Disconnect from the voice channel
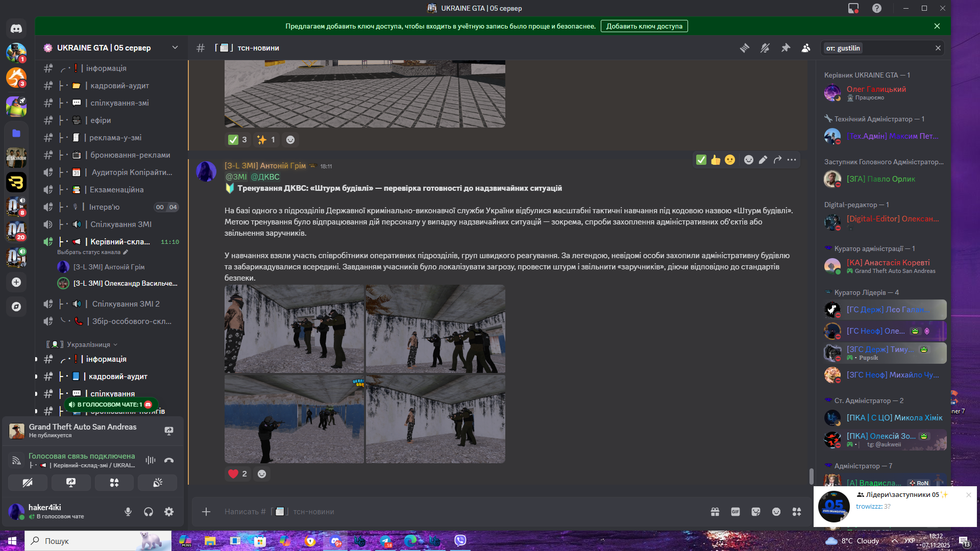The width and height of the screenshot is (980, 551). 169,460
